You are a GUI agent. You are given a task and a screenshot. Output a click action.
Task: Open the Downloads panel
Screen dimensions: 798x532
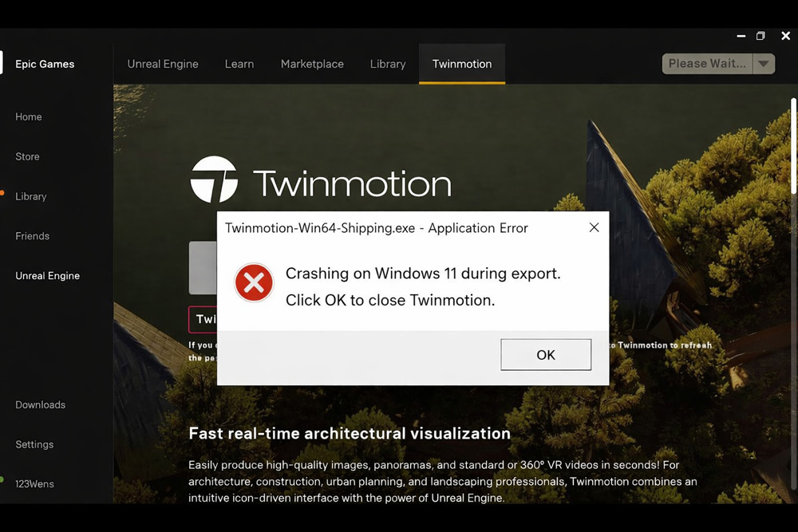coord(40,404)
